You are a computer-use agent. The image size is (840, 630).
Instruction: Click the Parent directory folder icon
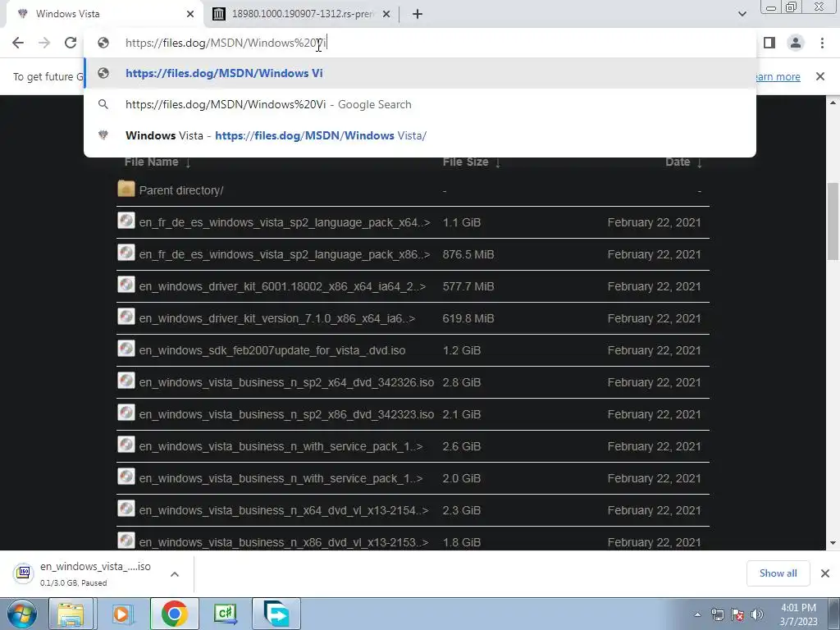coord(126,189)
